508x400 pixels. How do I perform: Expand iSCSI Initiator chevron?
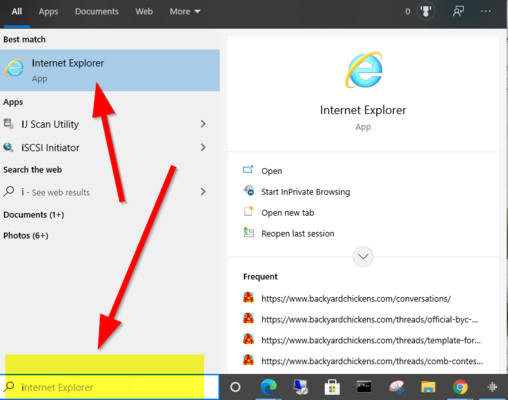(x=203, y=147)
